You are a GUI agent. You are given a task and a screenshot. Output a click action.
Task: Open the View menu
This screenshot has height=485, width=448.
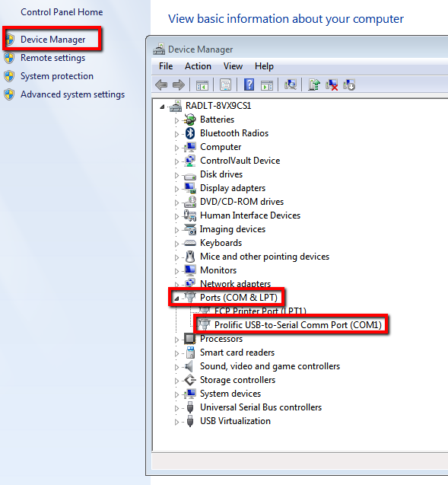pyautogui.click(x=233, y=66)
